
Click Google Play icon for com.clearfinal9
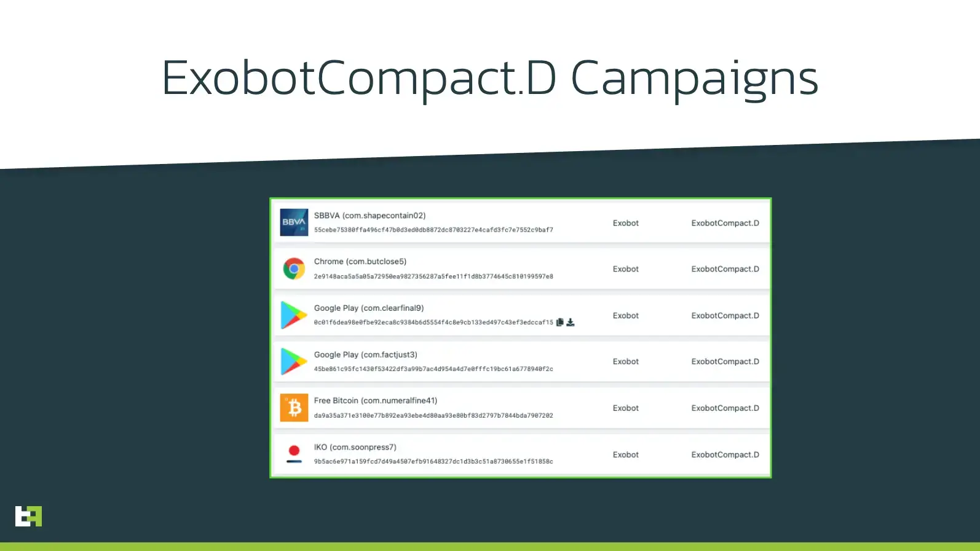pos(294,315)
